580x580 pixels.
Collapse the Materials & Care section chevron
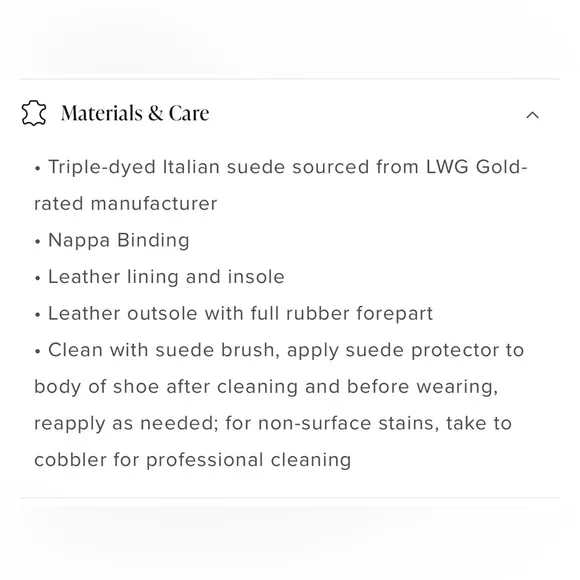[532, 115]
